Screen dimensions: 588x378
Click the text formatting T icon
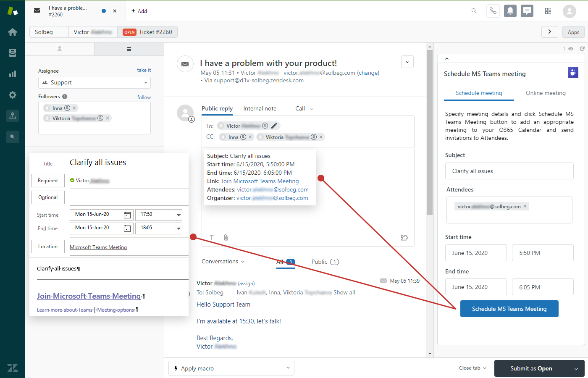click(212, 238)
